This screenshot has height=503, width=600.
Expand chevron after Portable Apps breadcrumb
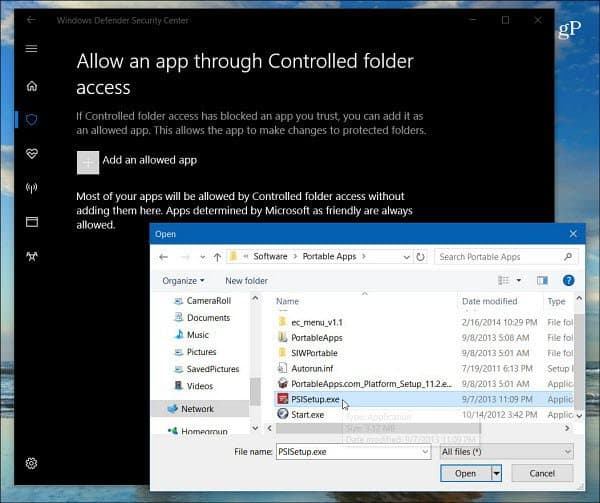(364, 256)
